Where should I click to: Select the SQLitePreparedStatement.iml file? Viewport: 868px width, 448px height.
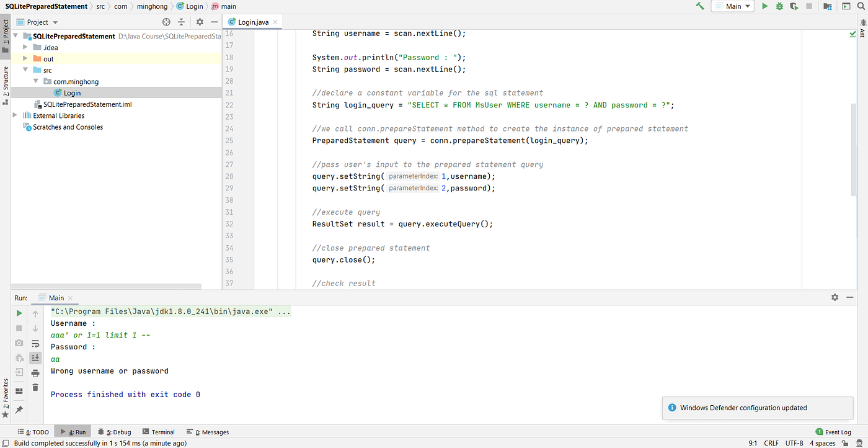(82, 104)
